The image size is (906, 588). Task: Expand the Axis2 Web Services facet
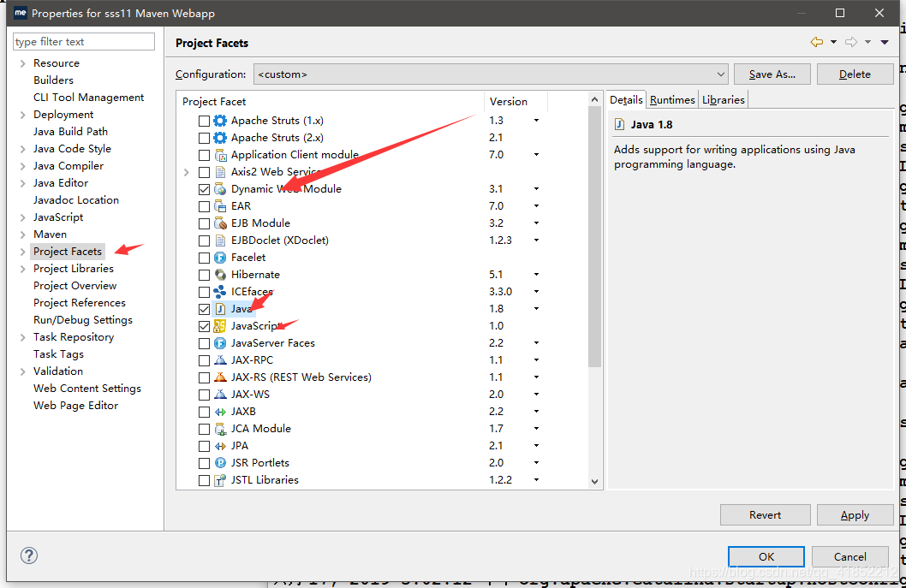click(186, 172)
